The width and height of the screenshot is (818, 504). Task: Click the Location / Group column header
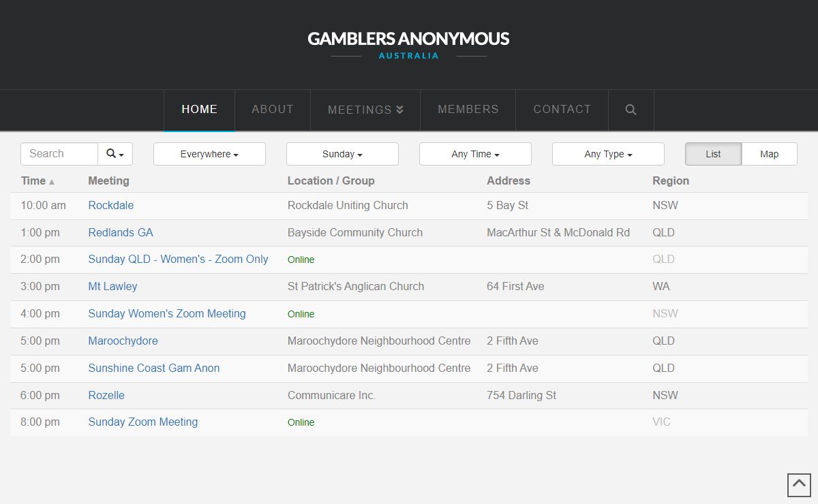tap(331, 180)
